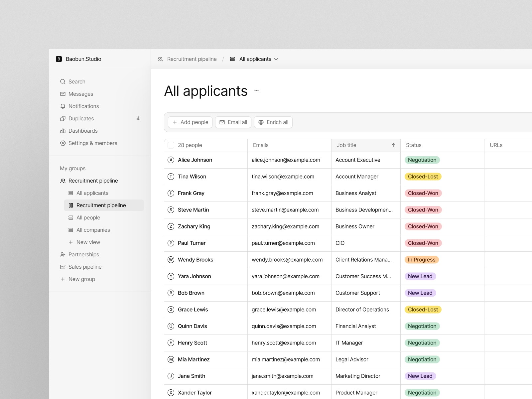Click Email all button
Image resolution: width=532 pixels, height=399 pixels.
233,122
